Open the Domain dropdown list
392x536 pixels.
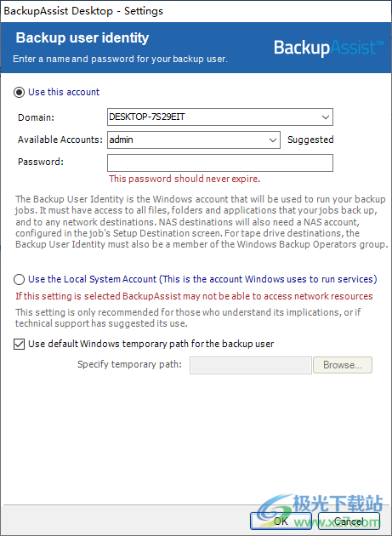(325, 117)
